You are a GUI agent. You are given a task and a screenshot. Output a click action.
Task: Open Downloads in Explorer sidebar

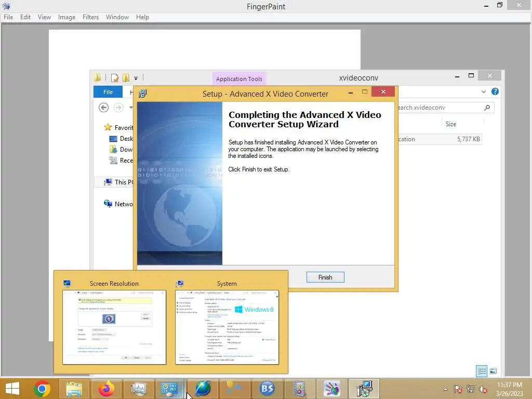(121, 149)
